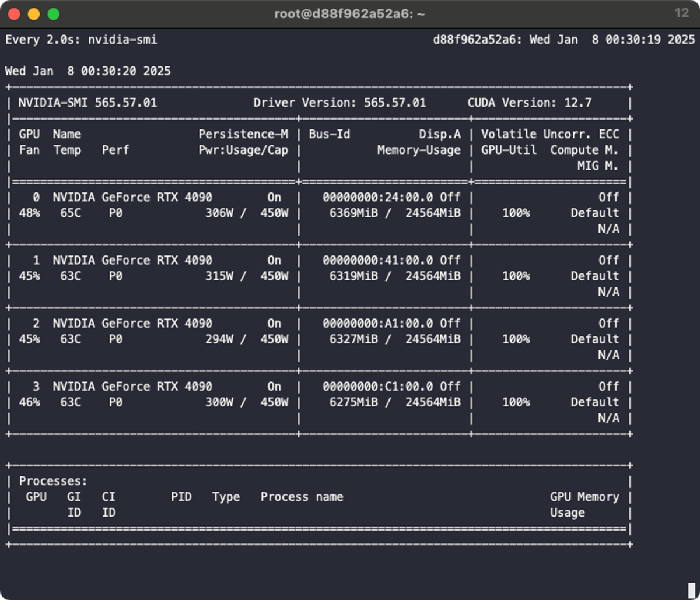Click the Compute M. Default value for GPU 3
The image size is (700, 600).
pyautogui.click(x=595, y=402)
